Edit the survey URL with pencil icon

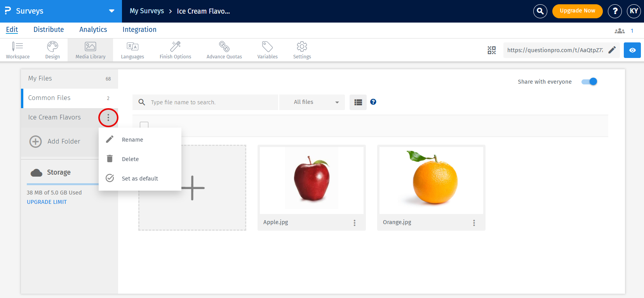[x=612, y=50]
